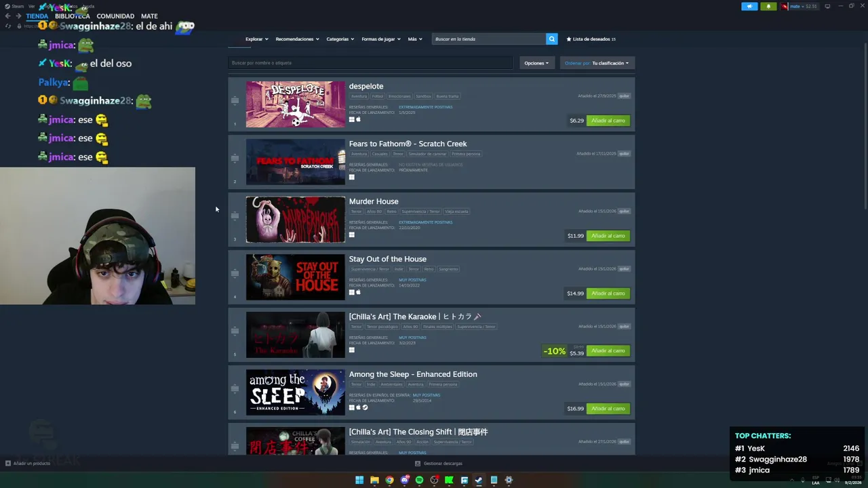Open Spotify from the taskbar
Viewport: 868px width, 488px height.
[x=419, y=480]
